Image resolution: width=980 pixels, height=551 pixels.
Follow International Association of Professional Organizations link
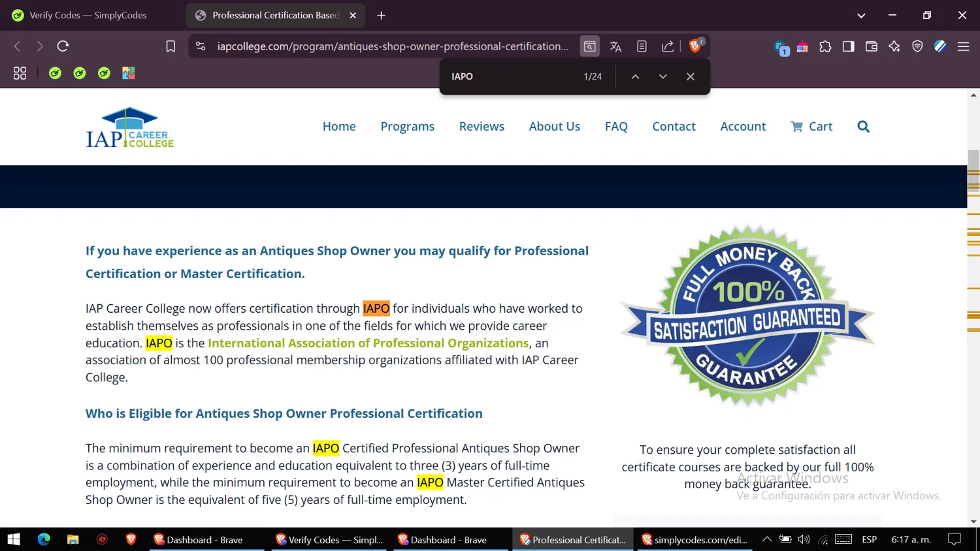[x=368, y=343]
